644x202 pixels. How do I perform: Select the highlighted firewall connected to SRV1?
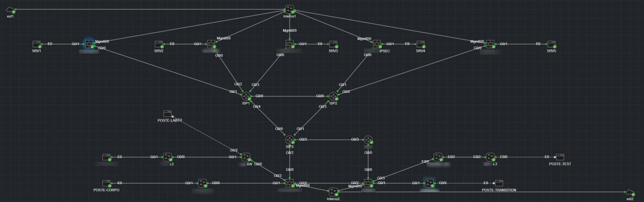click(89, 44)
